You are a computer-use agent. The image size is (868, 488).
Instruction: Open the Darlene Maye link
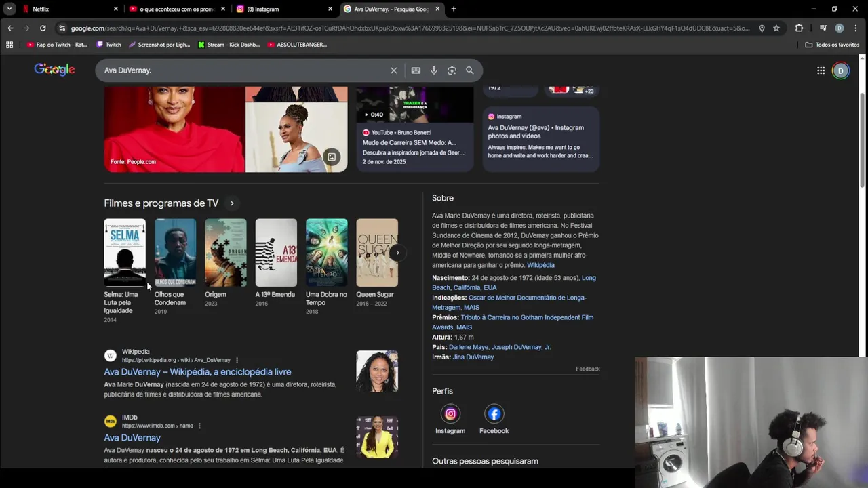(469, 347)
